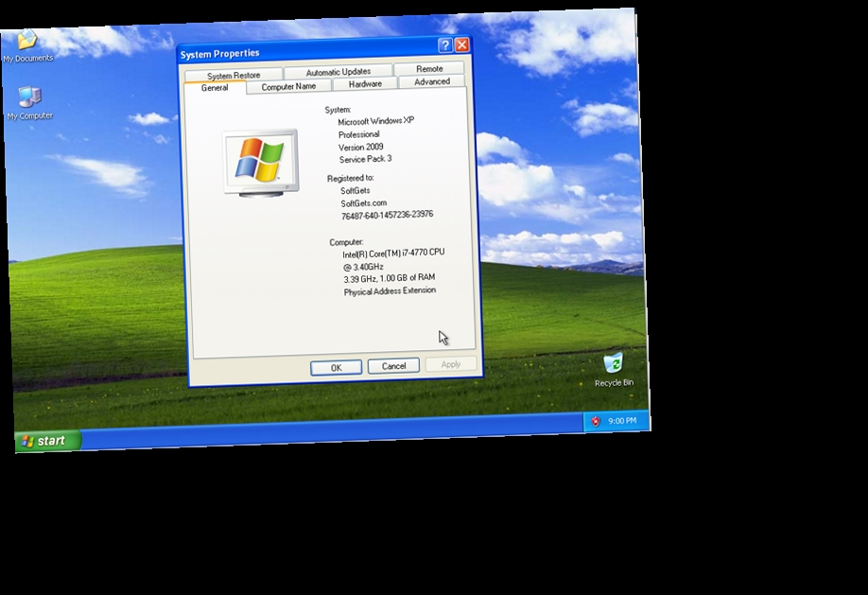Screen dimensions: 868x595
Task: Click the text 'Version 2009'
Action: coord(361,147)
